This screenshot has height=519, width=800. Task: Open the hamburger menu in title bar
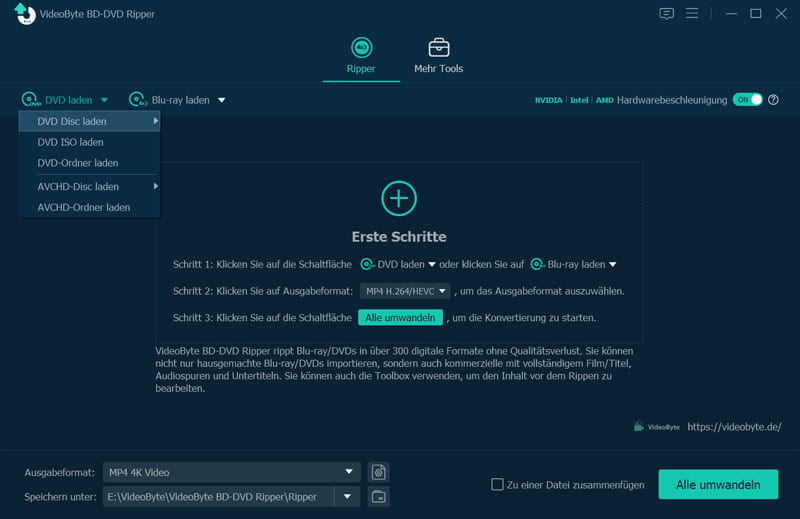(692, 14)
